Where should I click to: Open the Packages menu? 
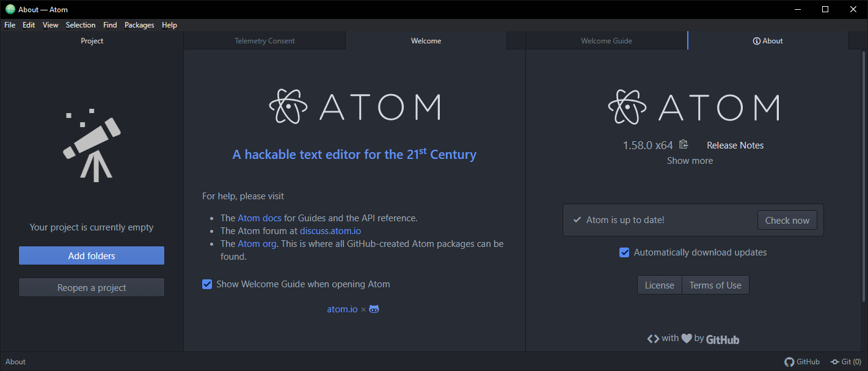[x=139, y=25]
